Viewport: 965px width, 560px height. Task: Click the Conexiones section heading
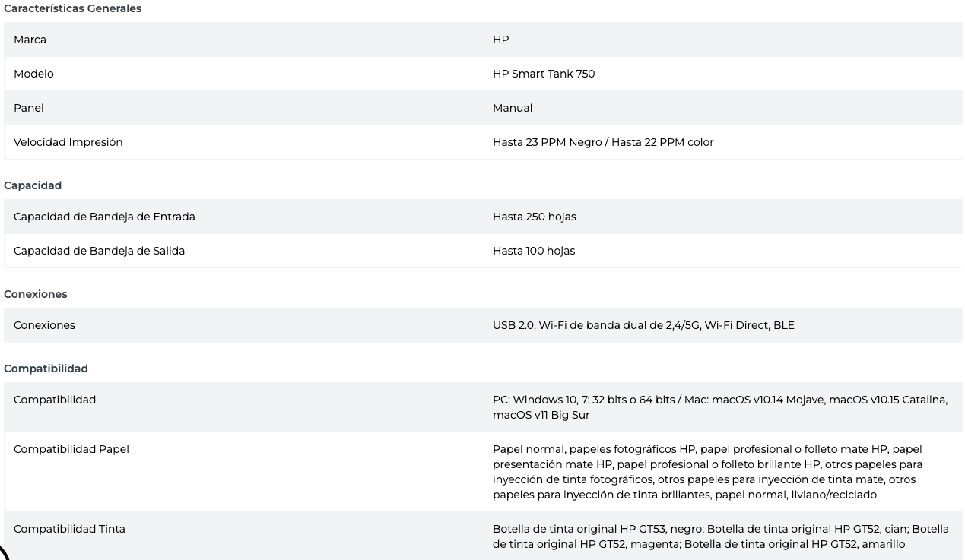coord(35,294)
